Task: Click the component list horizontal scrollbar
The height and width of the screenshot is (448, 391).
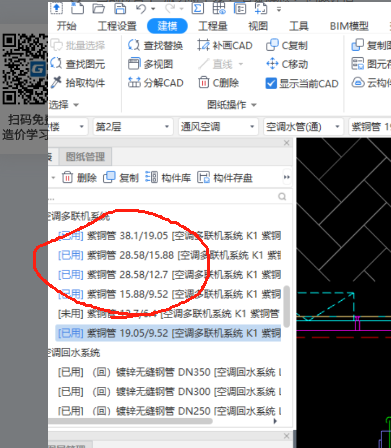Action: pos(131,421)
